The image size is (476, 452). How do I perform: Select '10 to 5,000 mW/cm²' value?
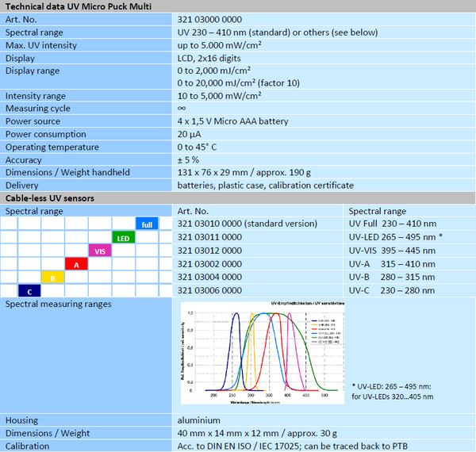219,96
